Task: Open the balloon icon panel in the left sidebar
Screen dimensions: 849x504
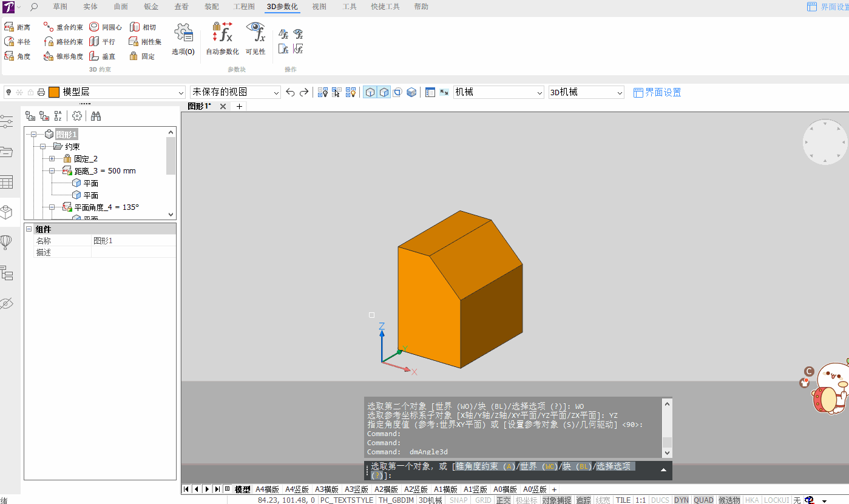Action: coord(7,243)
